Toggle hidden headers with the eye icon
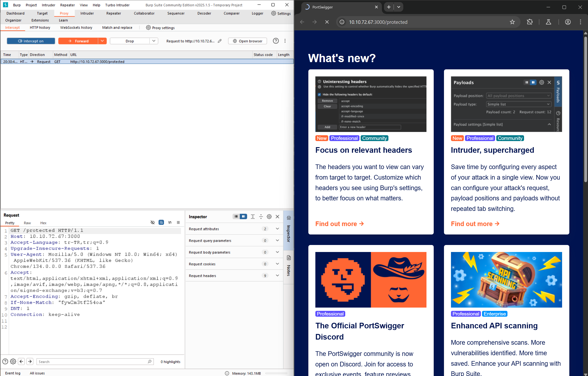Screen dimensions: 588x376 [x=153, y=222]
